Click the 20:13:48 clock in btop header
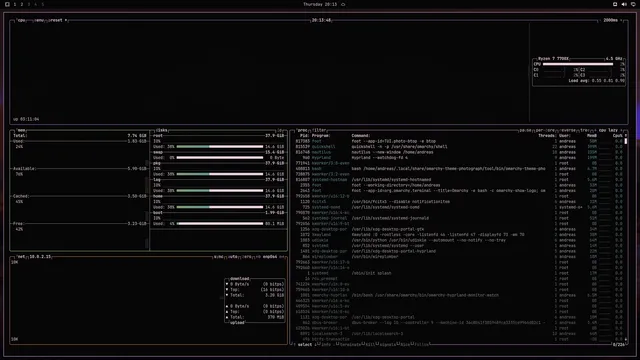The image size is (640, 360). coord(321,20)
